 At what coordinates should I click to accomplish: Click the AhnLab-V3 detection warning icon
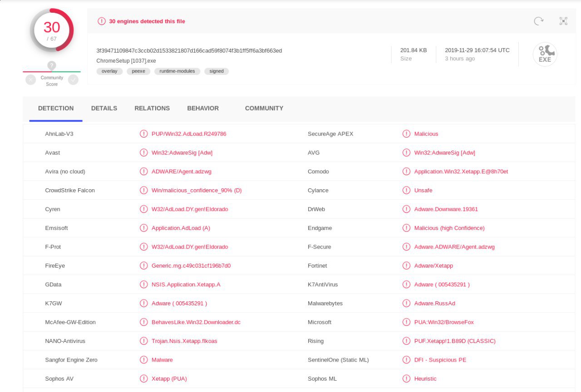point(143,134)
